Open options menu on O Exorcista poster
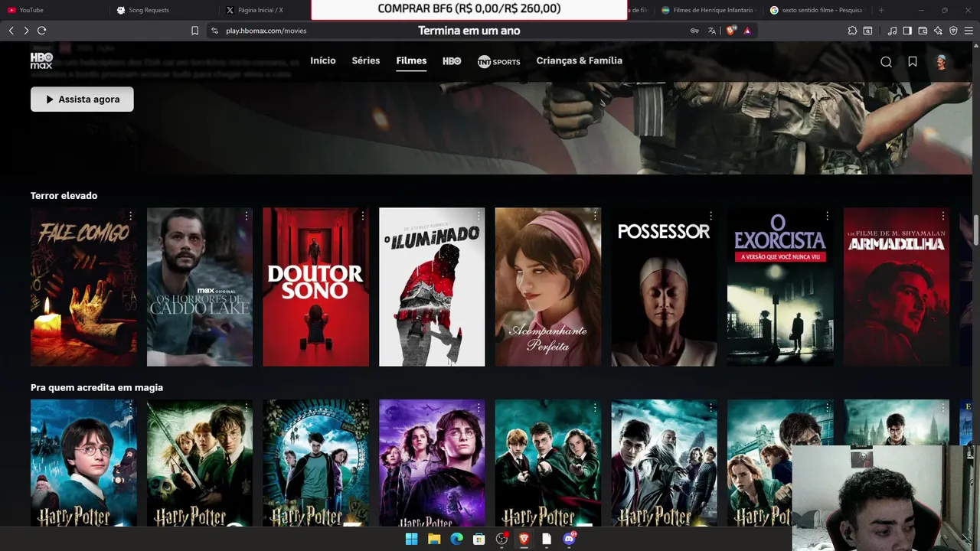Screen dimensions: 980x551 (827, 216)
